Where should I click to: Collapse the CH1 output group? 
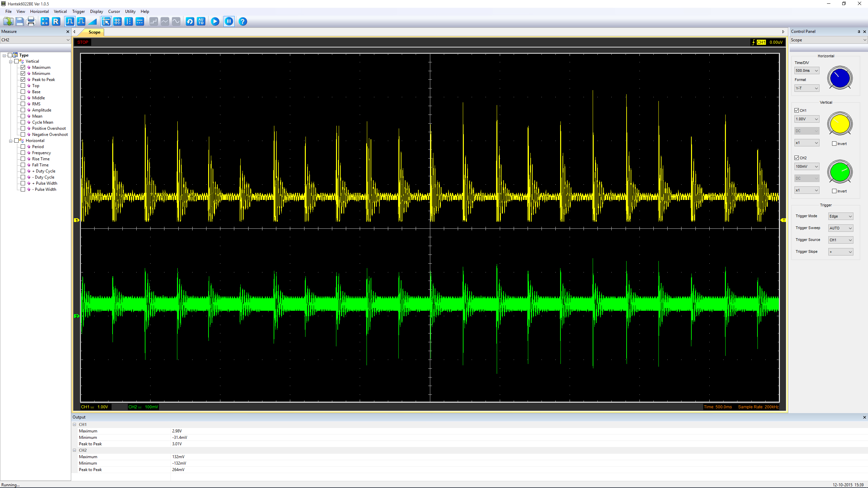(75, 424)
